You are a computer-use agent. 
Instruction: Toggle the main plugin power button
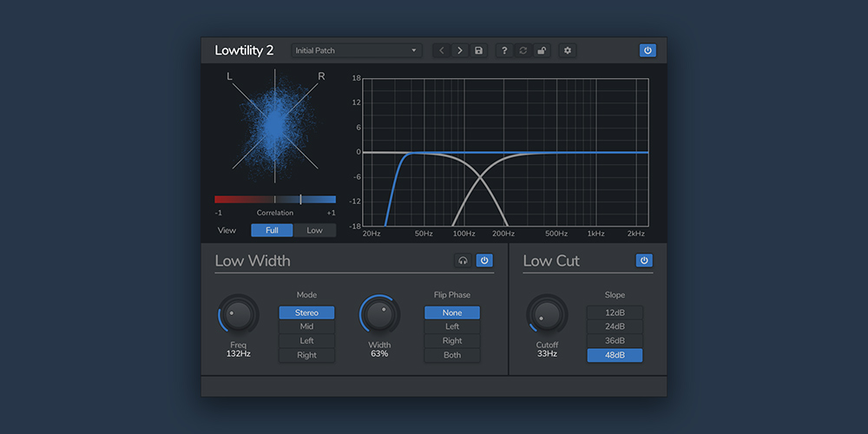(x=648, y=50)
